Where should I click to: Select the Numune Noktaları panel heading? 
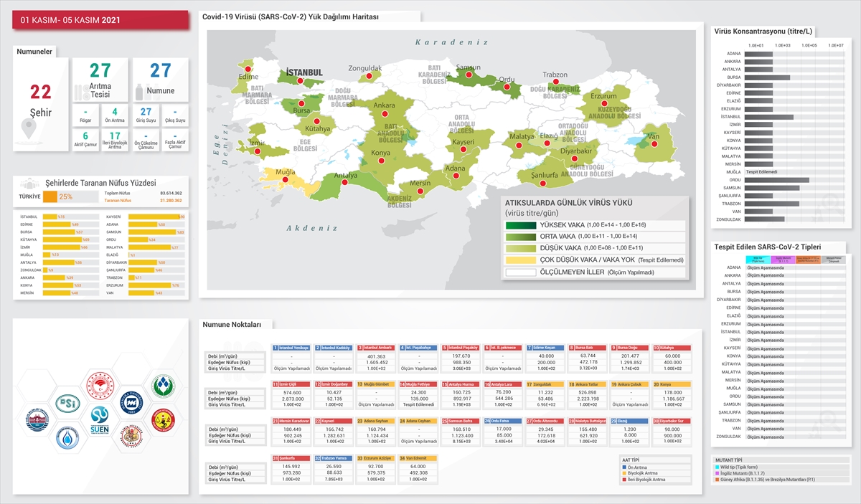click(x=227, y=324)
